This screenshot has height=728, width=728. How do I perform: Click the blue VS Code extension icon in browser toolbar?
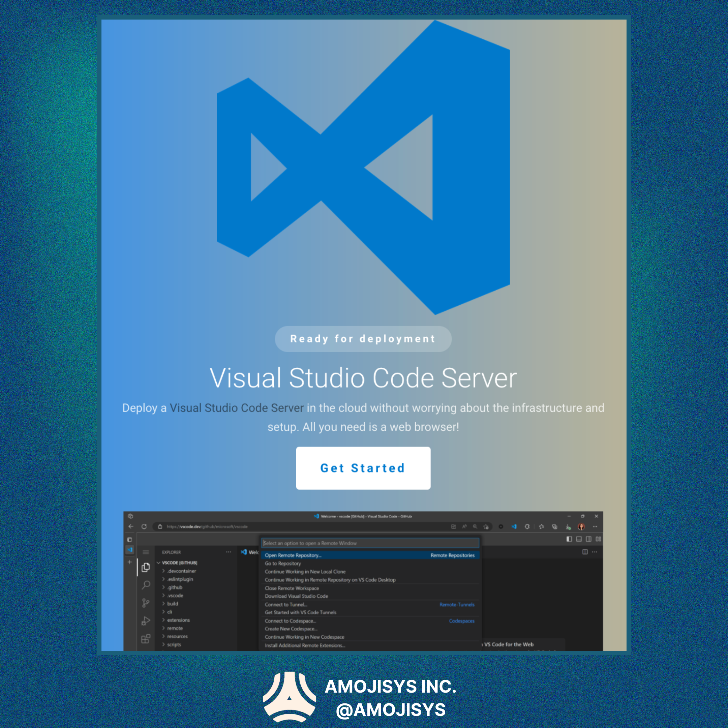point(514,526)
